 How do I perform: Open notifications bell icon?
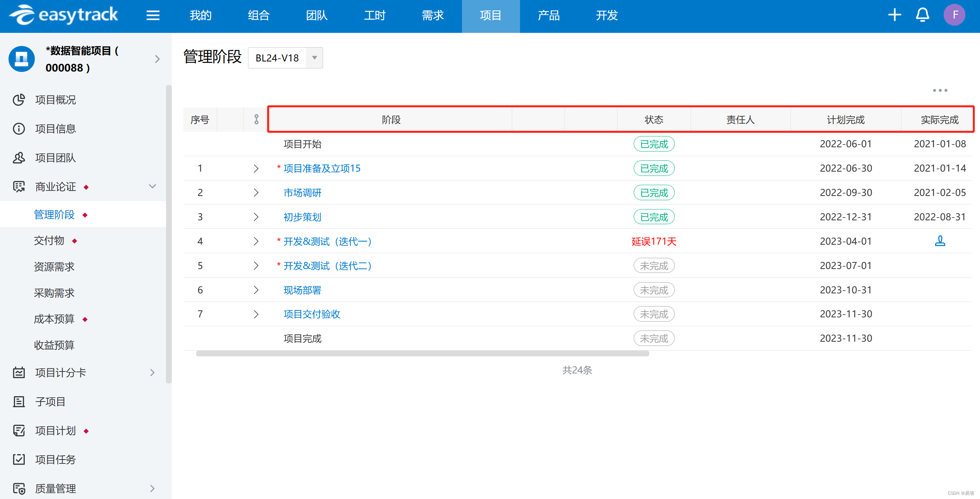click(x=922, y=15)
